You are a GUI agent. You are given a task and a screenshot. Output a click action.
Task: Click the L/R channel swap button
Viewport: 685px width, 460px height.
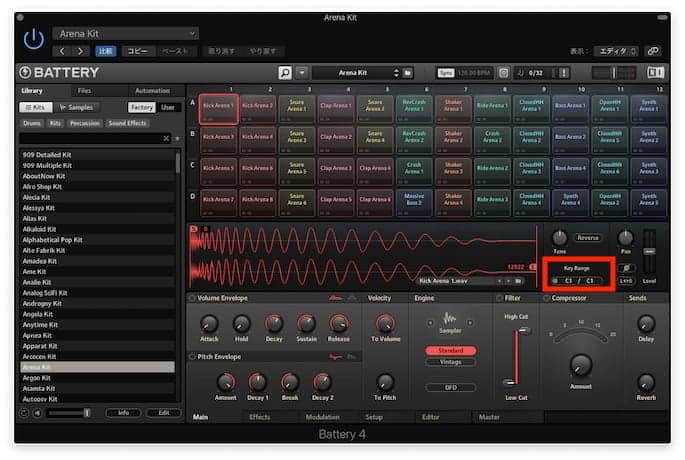pos(626,281)
